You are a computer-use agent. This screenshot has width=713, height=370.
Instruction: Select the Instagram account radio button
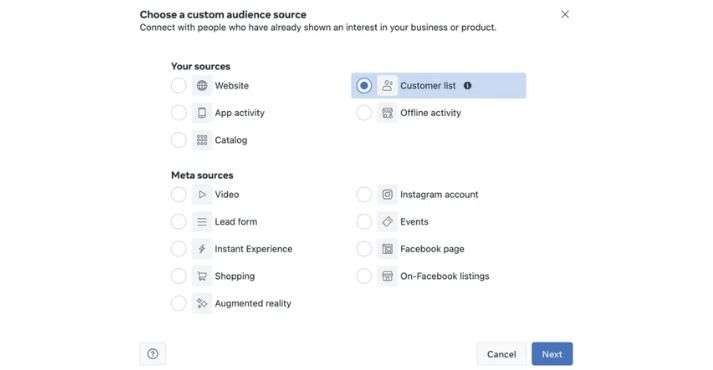coord(364,195)
